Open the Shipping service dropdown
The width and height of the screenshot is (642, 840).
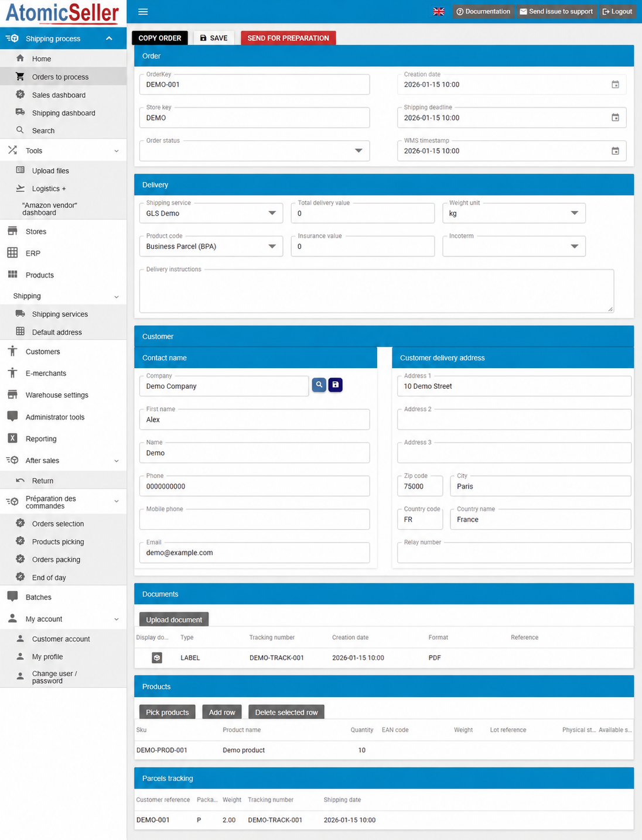click(x=211, y=213)
